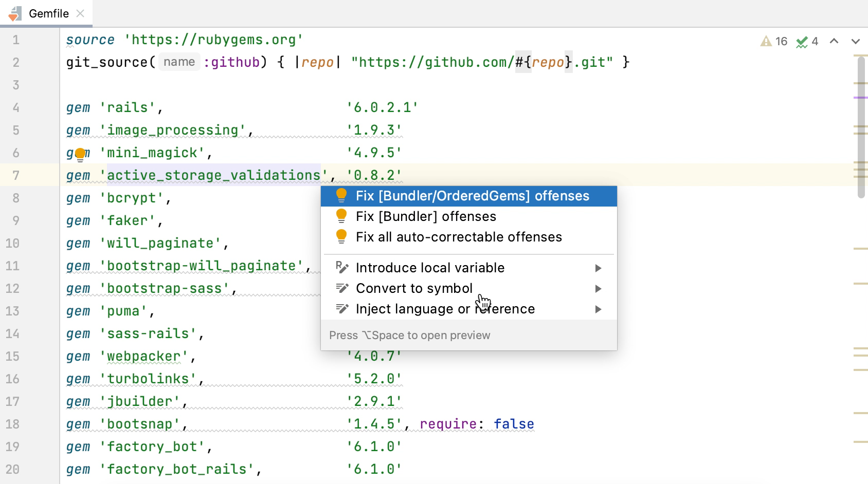Go to next highlighted error arrow
Screen dimensions: 868x484
pyautogui.click(x=855, y=42)
